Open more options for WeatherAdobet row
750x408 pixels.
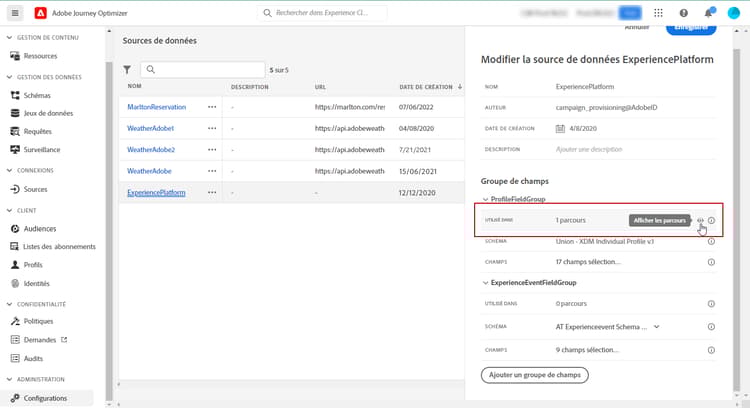pos(212,128)
